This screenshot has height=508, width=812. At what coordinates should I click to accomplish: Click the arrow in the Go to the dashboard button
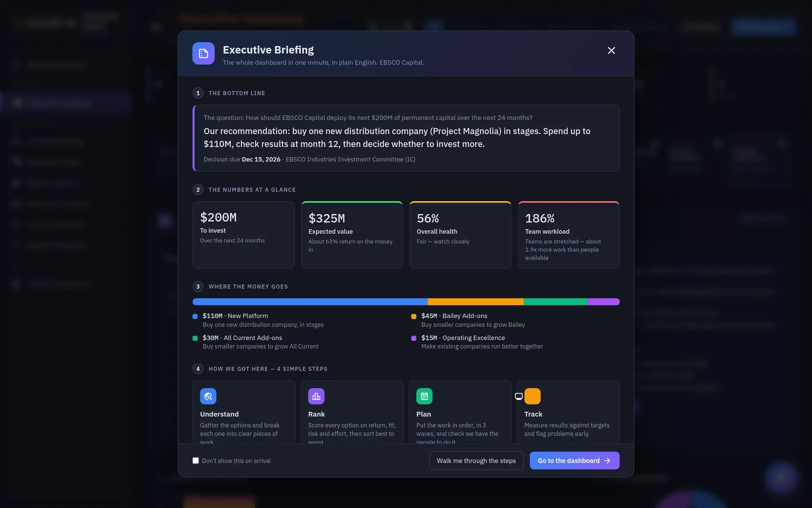[607, 460]
